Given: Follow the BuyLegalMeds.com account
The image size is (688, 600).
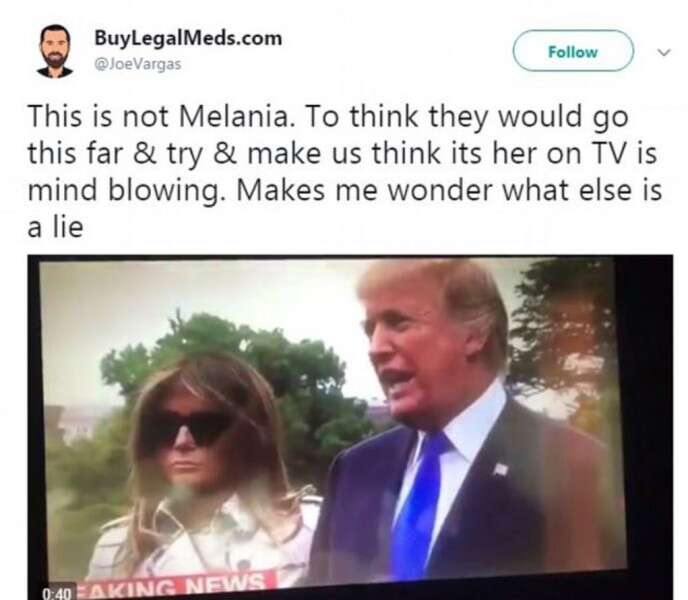Looking at the screenshot, I should coord(573,51).
